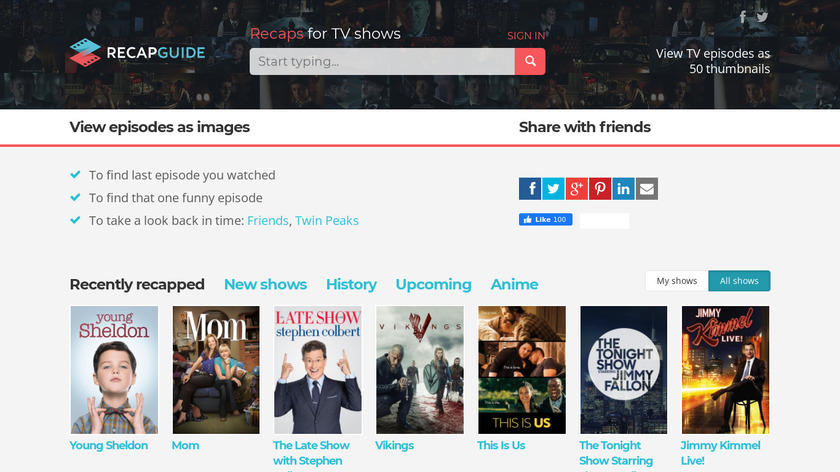The width and height of the screenshot is (840, 472).
Task: Click The Tonight Show Starring title link
Action: (616, 453)
